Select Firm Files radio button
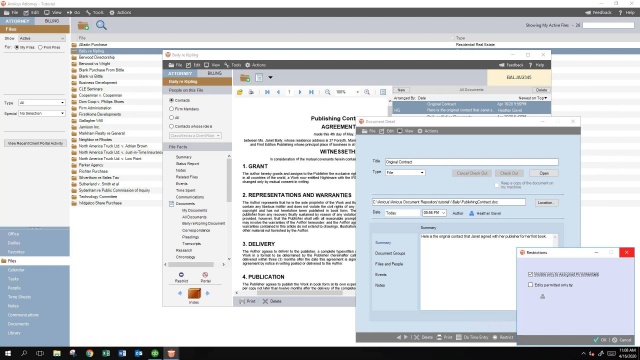The height and width of the screenshot is (360, 640). pyautogui.click(x=40, y=47)
